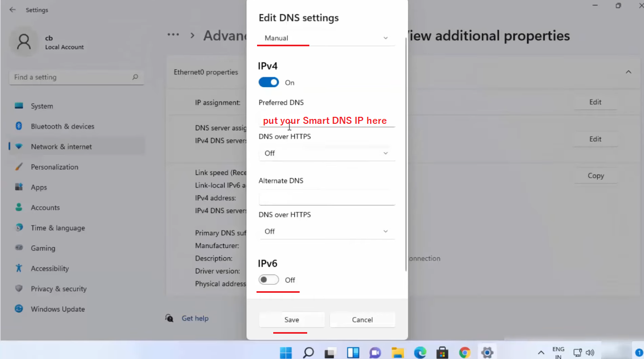Go back using the Settings arrow

tap(12, 10)
